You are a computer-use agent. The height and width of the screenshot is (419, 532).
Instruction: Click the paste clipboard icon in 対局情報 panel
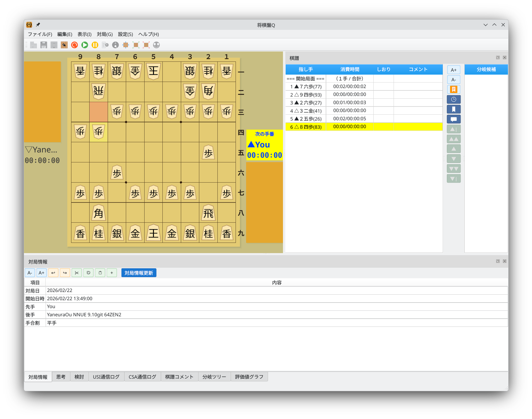pos(100,273)
